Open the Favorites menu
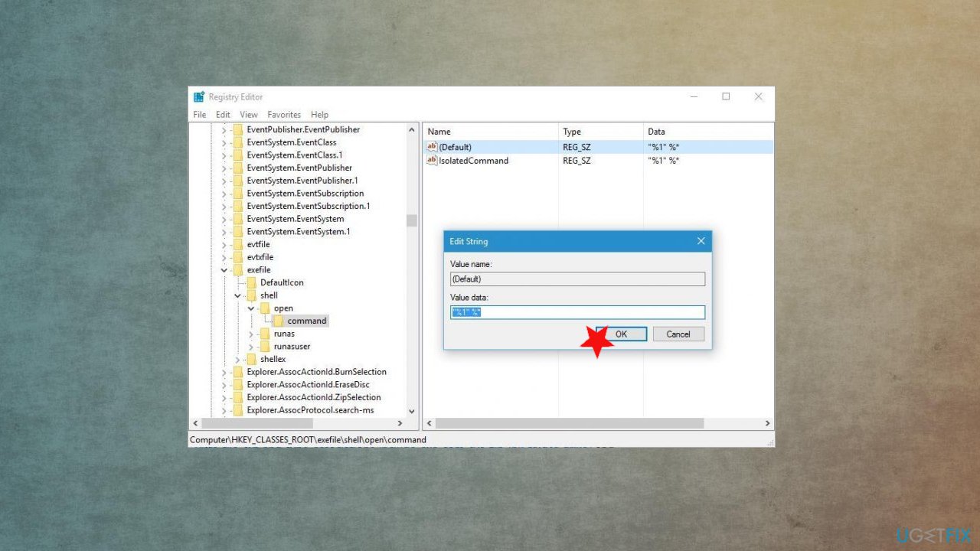Screen dimensions: 980x551 pyautogui.click(x=284, y=114)
